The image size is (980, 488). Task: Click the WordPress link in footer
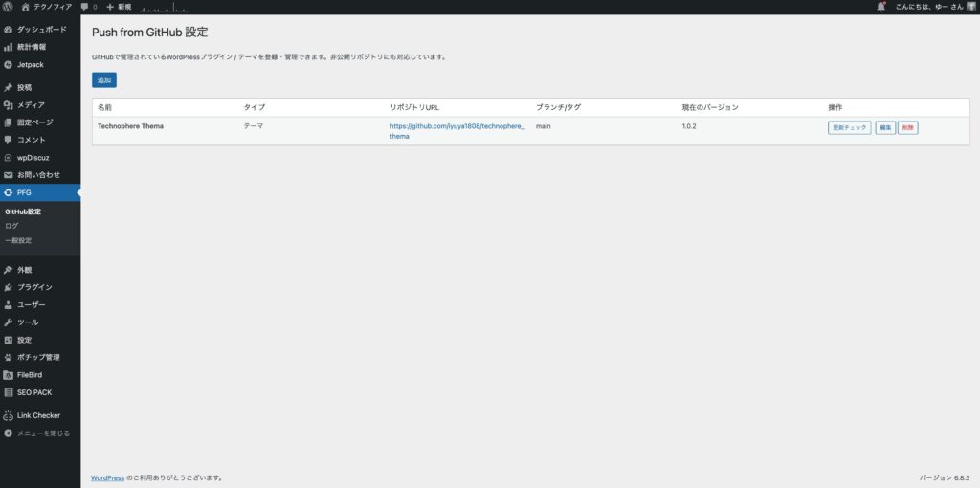(107, 477)
